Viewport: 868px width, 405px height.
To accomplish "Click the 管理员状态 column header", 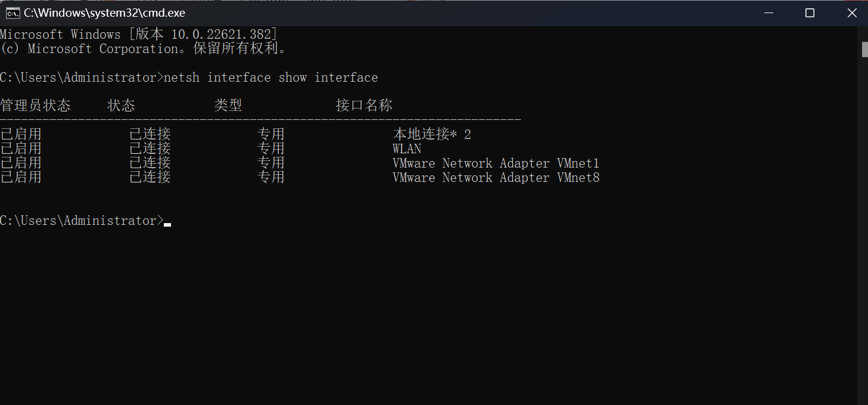I will [35, 106].
